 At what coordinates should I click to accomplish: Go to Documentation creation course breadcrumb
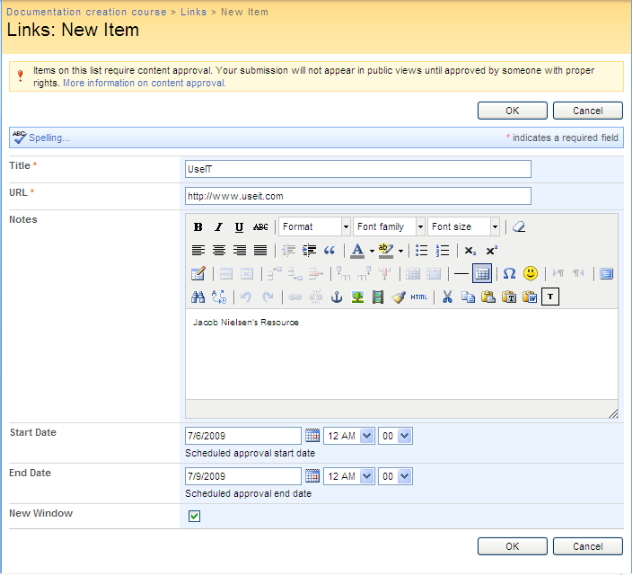click(x=86, y=12)
